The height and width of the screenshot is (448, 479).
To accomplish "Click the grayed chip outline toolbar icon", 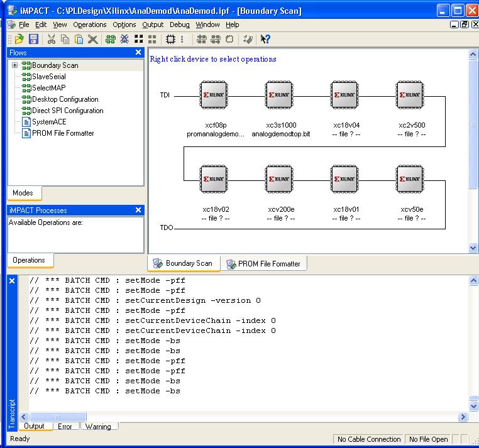I will click(229, 39).
